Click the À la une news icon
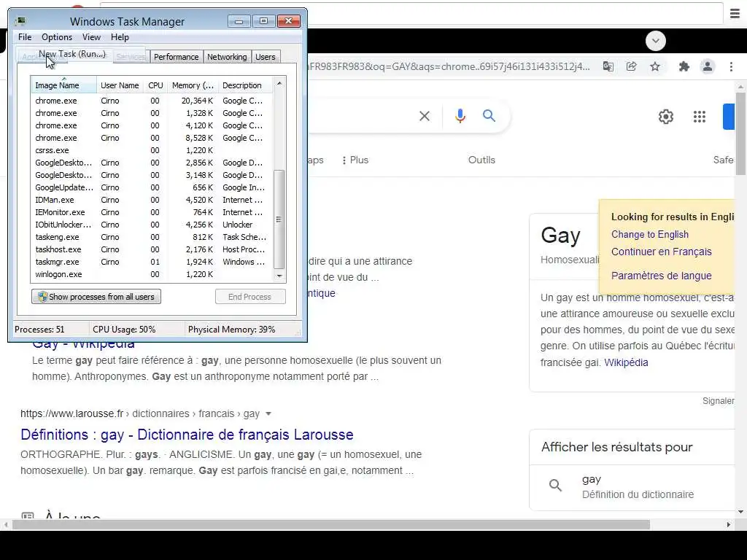The width and height of the screenshot is (747, 560). point(28,516)
